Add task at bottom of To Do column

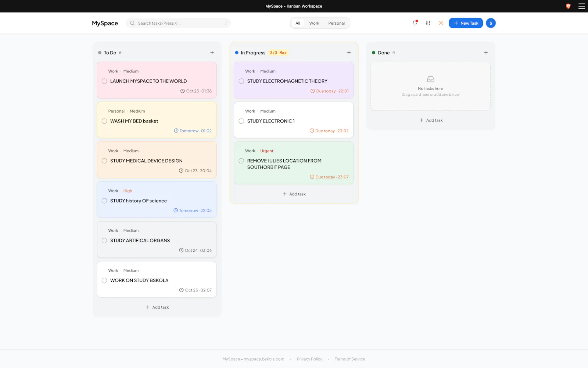coord(157,307)
